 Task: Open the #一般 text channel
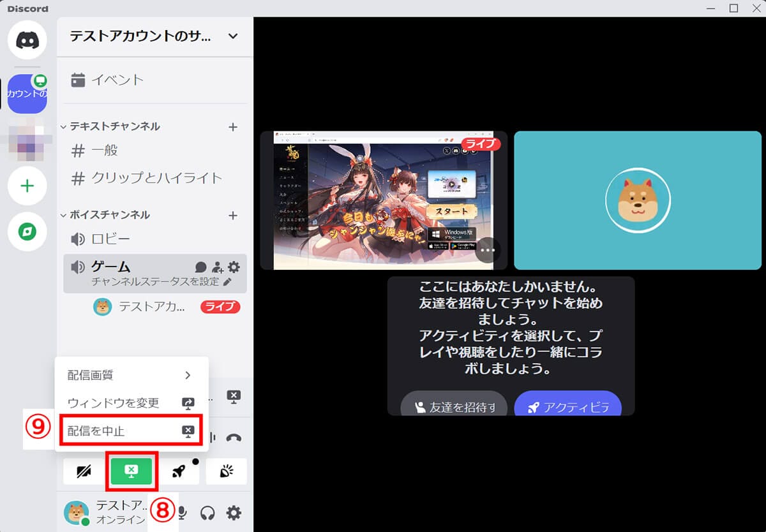155,151
